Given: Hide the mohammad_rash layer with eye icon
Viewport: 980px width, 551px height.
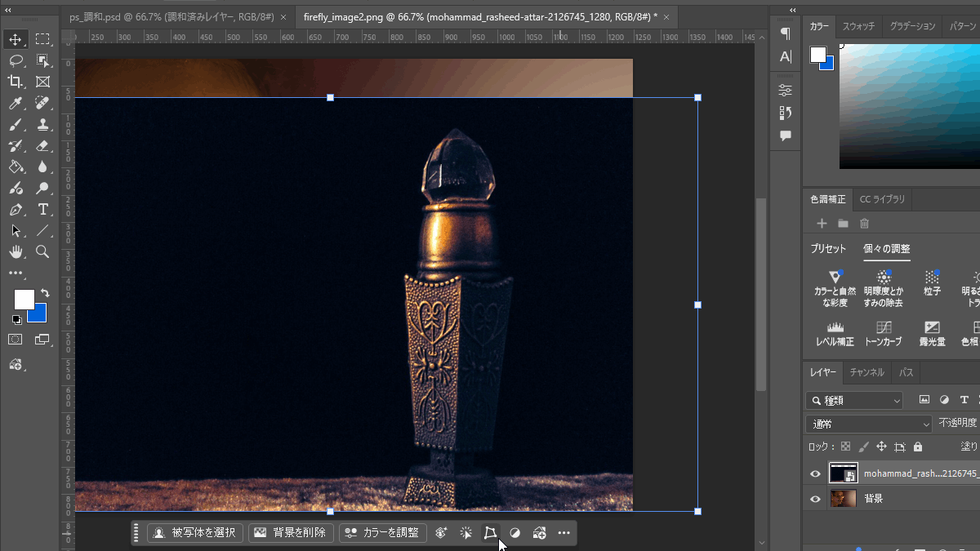Looking at the screenshot, I should [x=815, y=473].
